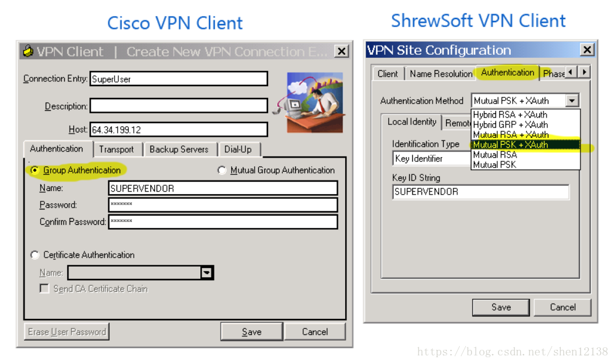The width and height of the screenshot is (615, 364).
Task: Open the Dial-Up tab
Action: [238, 149]
